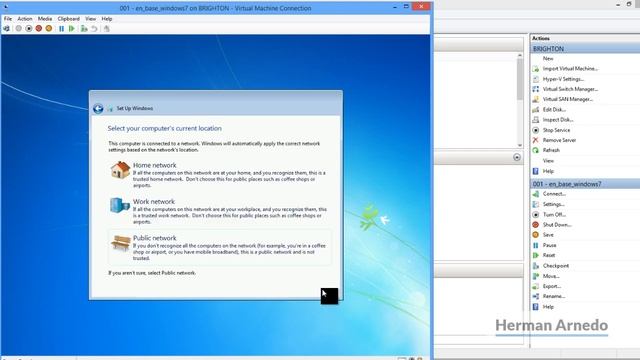Image resolution: width=640 pixels, height=360 pixels.
Task: Click the Virtual SAN Manager icon
Action: point(536,99)
